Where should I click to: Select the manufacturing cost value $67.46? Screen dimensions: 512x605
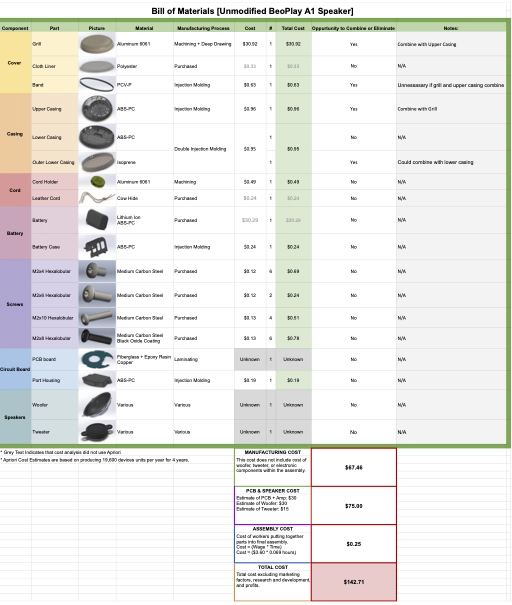pyautogui.click(x=353, y=467)
